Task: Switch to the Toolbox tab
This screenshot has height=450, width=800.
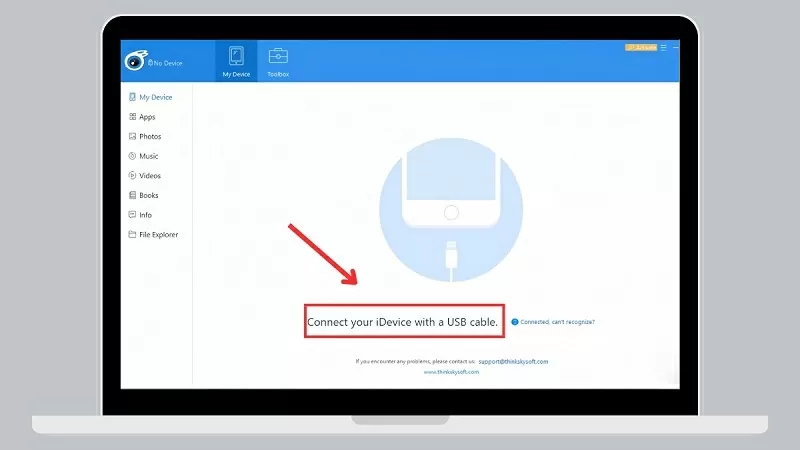Action: pyautogui.click(x=277, y=62)
